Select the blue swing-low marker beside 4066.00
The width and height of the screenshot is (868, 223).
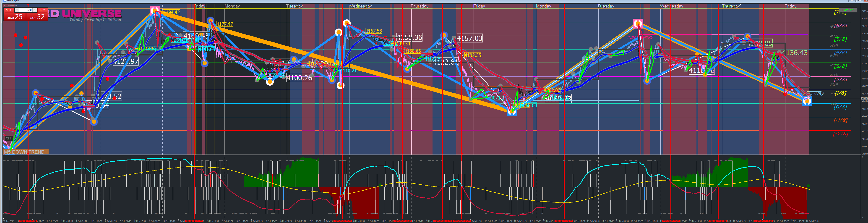coord(511,112)
